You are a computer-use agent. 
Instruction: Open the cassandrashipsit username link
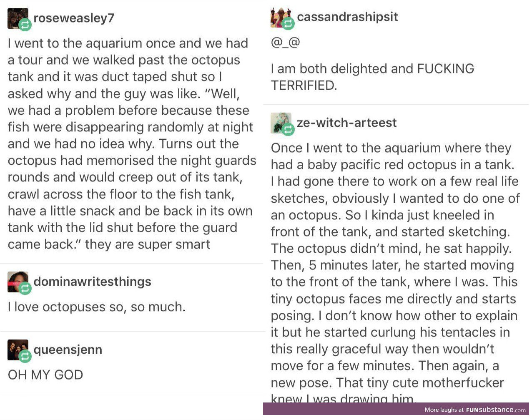point(347,17)
